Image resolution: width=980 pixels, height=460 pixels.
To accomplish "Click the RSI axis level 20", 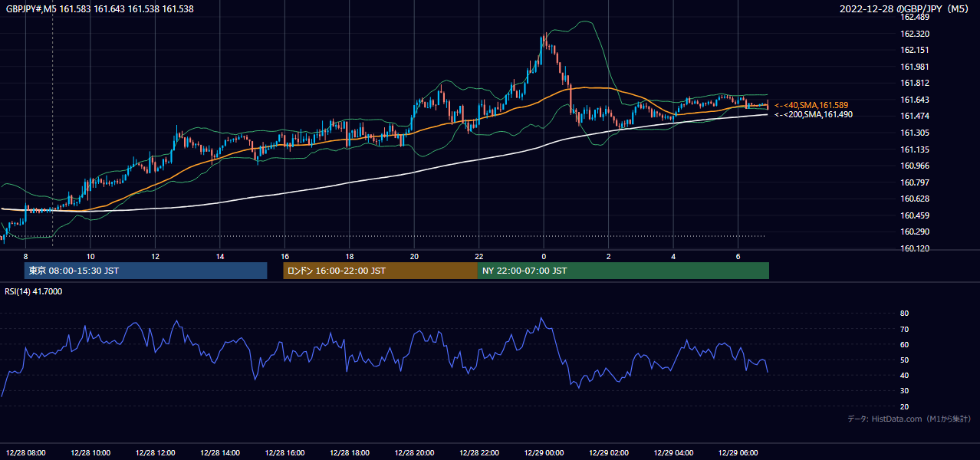I will pyautogui.click(x=904, y=406).
